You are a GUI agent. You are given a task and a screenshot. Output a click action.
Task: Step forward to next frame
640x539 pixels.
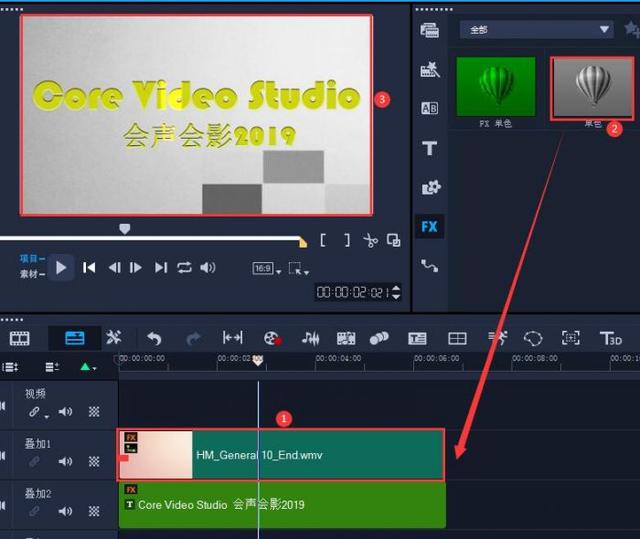[x=136, y=268]
